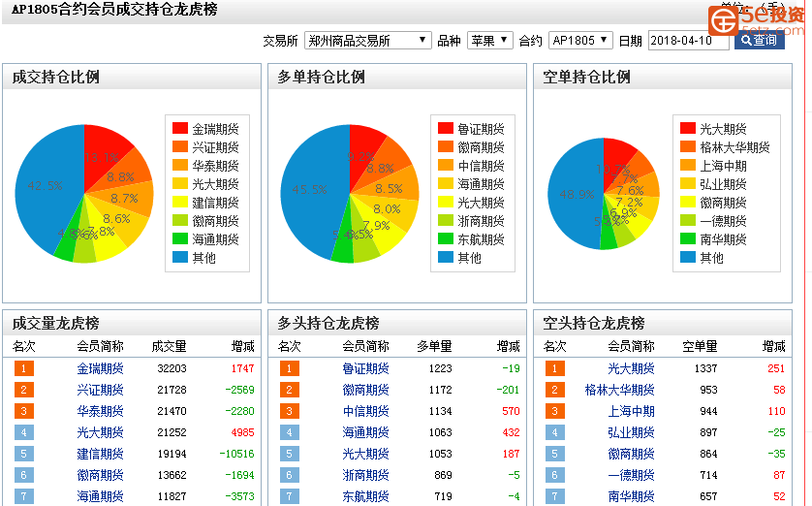Click 鲁证期货 red legend swatch
Image resolution: width=812 pixels, height=506 pixels.
pos(446,128)
